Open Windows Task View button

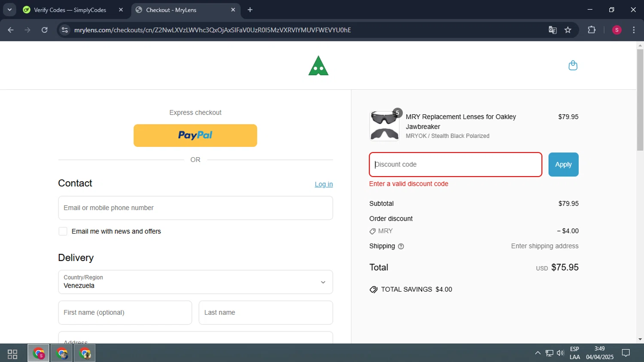pyautogui.click(x=12, y=354)
